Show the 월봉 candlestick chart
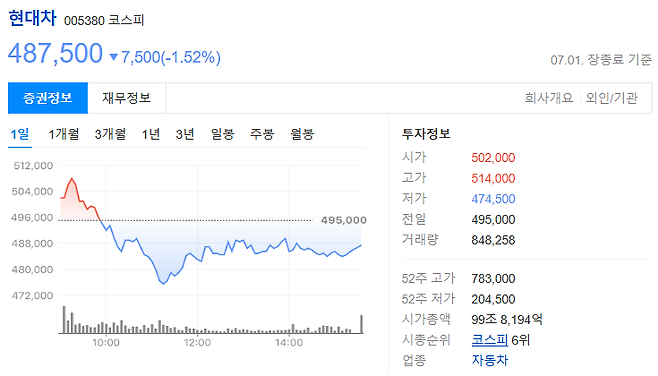The image size is (658, 376). (x=302, y=134)
